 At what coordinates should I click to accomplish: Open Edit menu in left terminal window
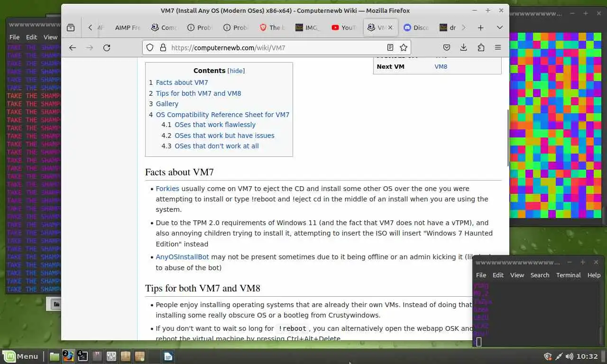coord(31,37)
